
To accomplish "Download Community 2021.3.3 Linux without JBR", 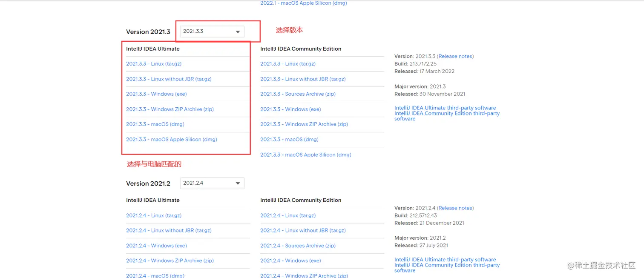I will 303,79.
